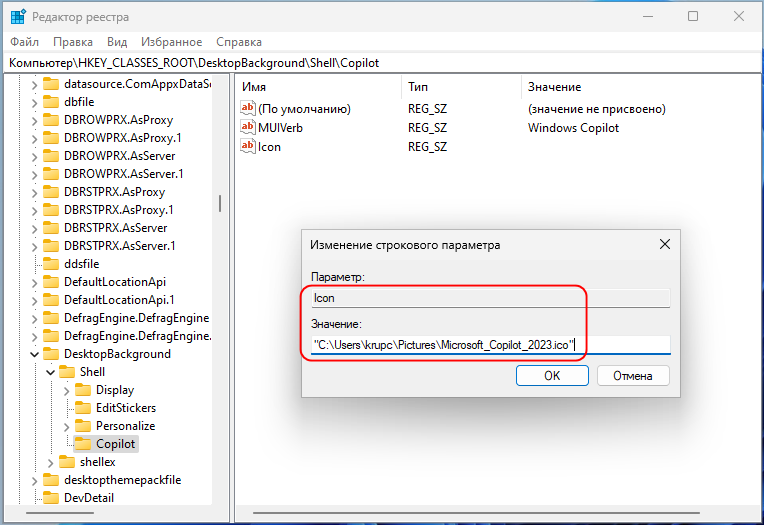Open the Правка menu

[x=73, y=42]
